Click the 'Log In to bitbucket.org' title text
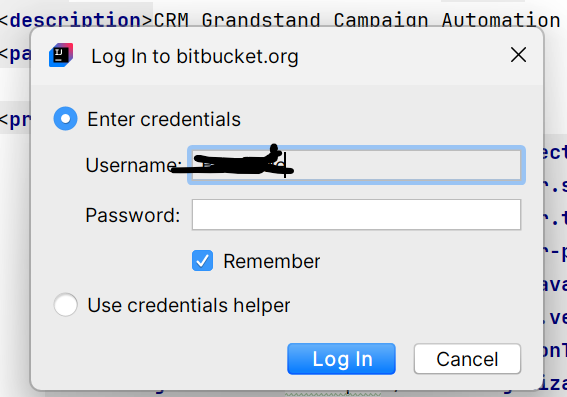Viewport: 567px width, 397px height. (195, 56)
